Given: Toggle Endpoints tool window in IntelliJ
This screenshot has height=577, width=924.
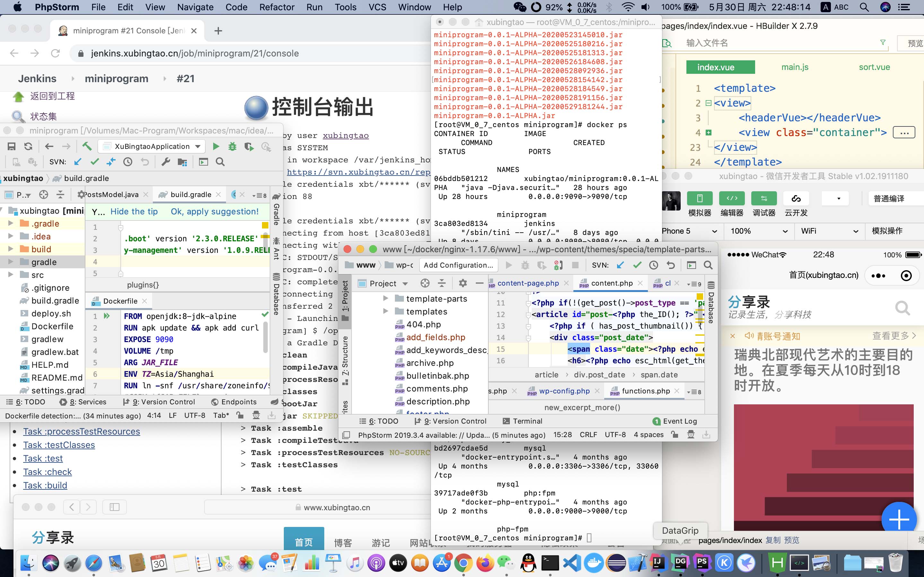Looking at the screenshot, I should tap(234, 402).
